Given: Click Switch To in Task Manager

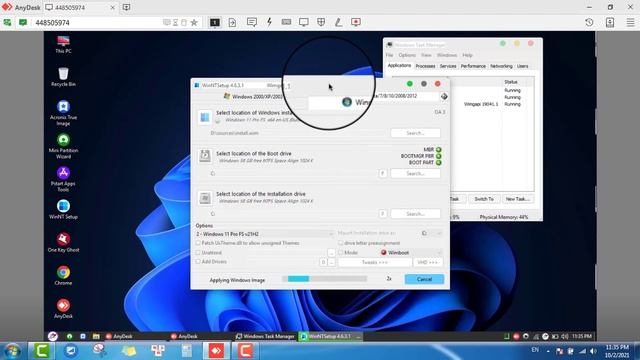Looking at the screenshot, I should click(x=484, y=199).
